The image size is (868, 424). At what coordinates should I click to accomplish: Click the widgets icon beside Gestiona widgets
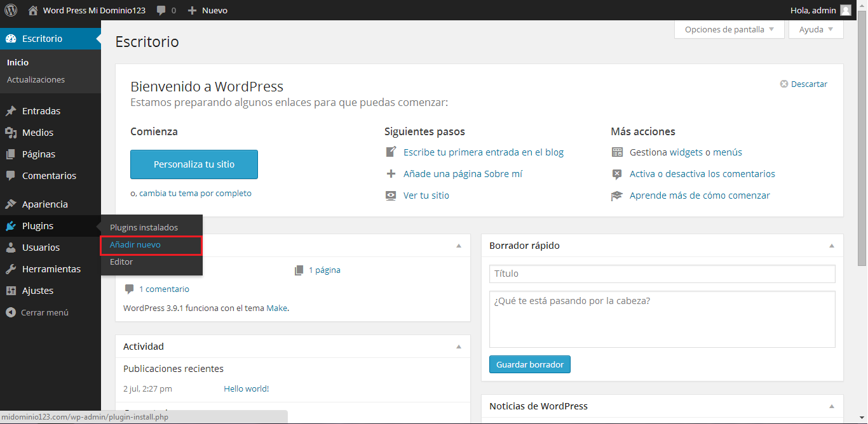617,152
